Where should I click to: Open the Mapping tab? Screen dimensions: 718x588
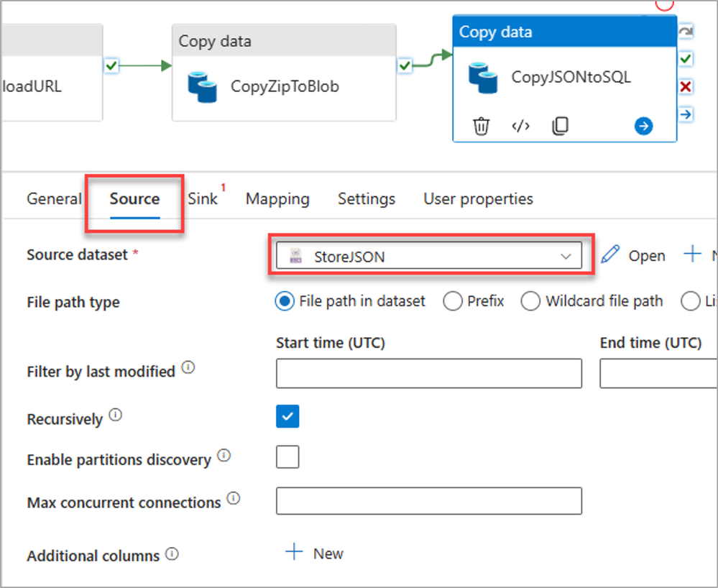click(277, 199)
